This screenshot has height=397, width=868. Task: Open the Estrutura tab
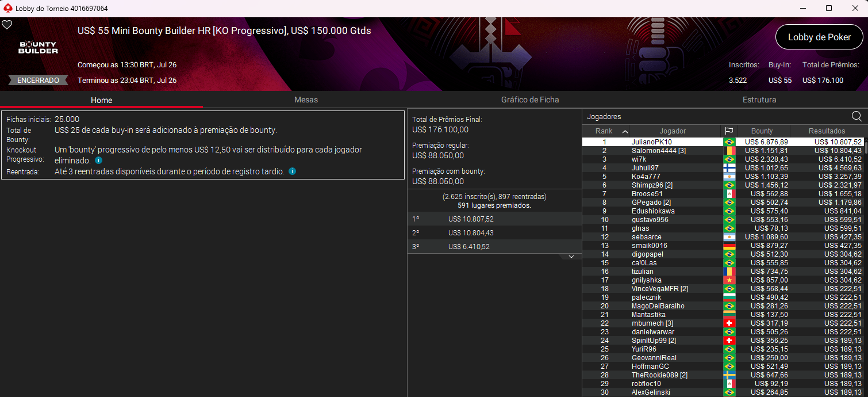pos(759,100)
